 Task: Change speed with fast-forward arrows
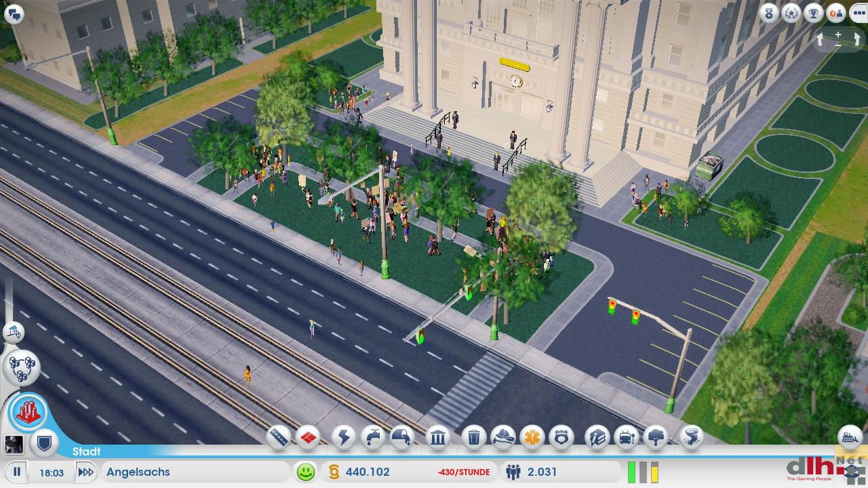click(x=85, y=472)
